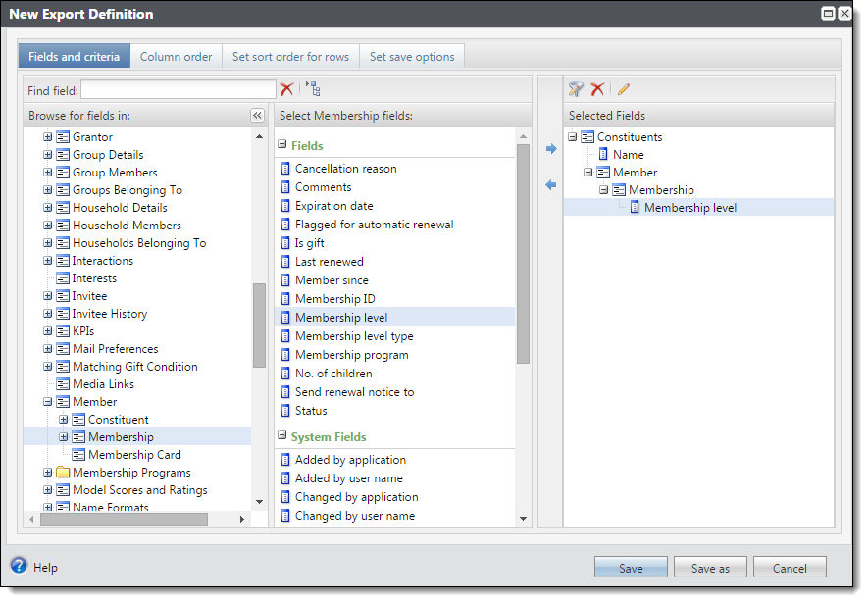Click the Status field icon
Screen dimensions: 868x602
(x=285, y=411)
